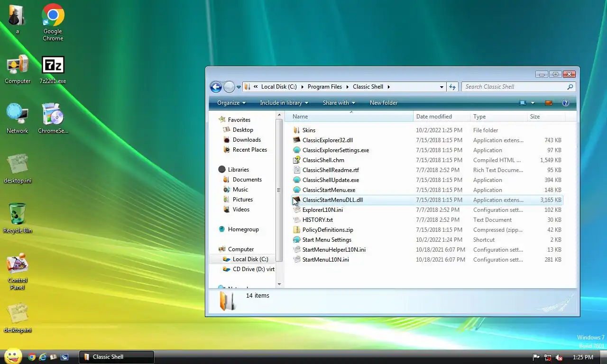Select Pictures library
Image resolution: width=607 pixels, height=364 pixels.
click(242, 200)
